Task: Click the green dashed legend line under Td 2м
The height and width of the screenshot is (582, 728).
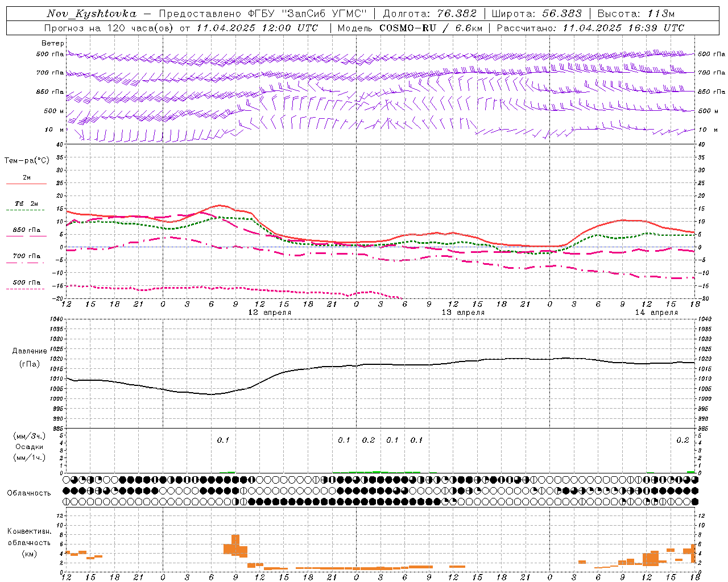Action: (26, 210)
